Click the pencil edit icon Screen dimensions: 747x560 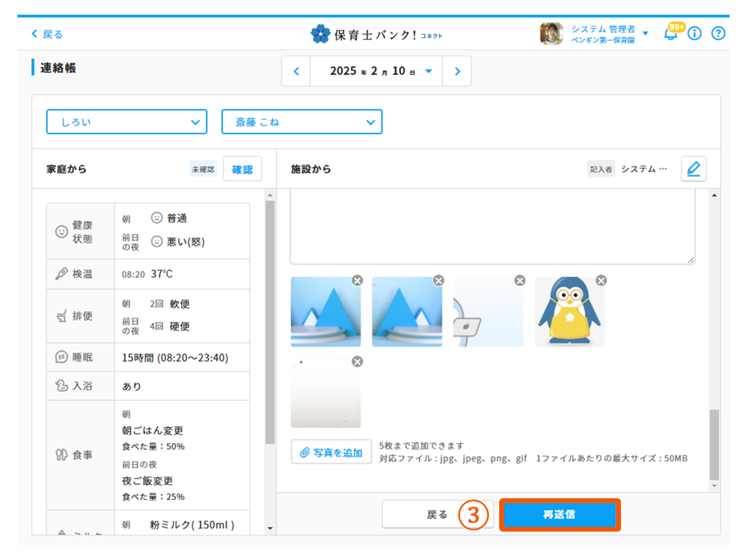(693, 169)
